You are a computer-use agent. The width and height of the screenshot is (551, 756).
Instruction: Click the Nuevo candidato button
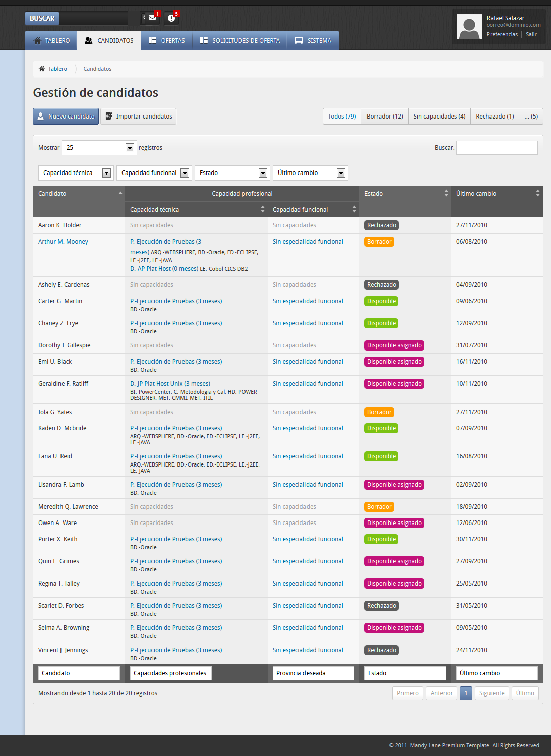(66, 117)
